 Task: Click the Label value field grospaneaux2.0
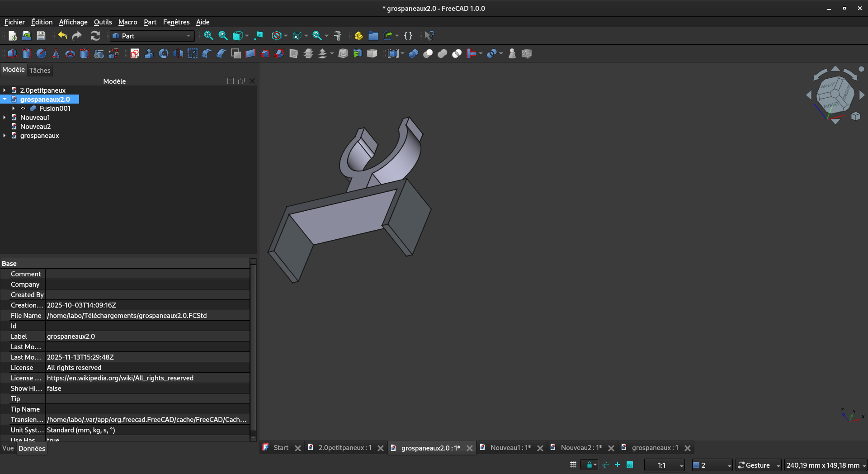pos(147,337)
